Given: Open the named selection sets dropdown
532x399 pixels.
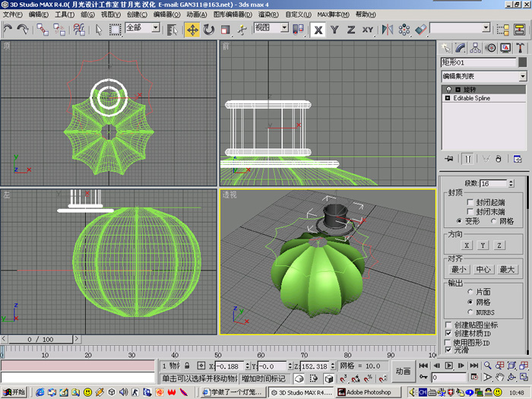Looking at the screenshot, I should pyautogui.click(x=486, y=28).
